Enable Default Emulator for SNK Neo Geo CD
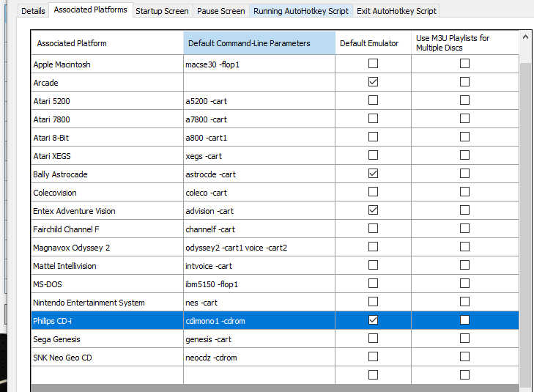Screen dimensions: 534x392 point(374,357)
